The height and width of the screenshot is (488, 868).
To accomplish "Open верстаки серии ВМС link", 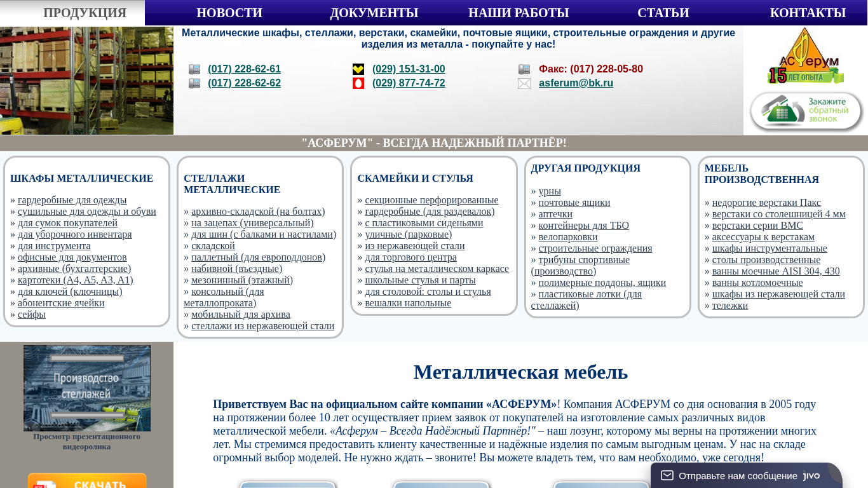I will [x=757, y=226].
